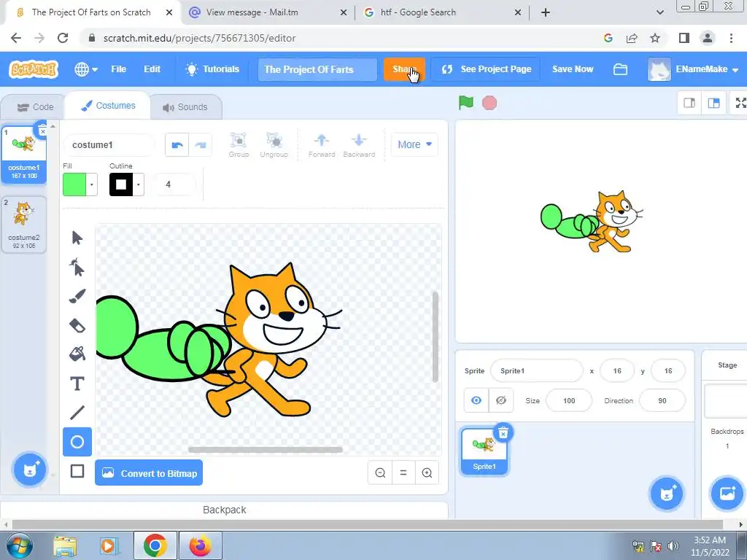Screen dimensions: 747x560
Task: Open Firefox from the taskbar
Action: coord(200,545)
